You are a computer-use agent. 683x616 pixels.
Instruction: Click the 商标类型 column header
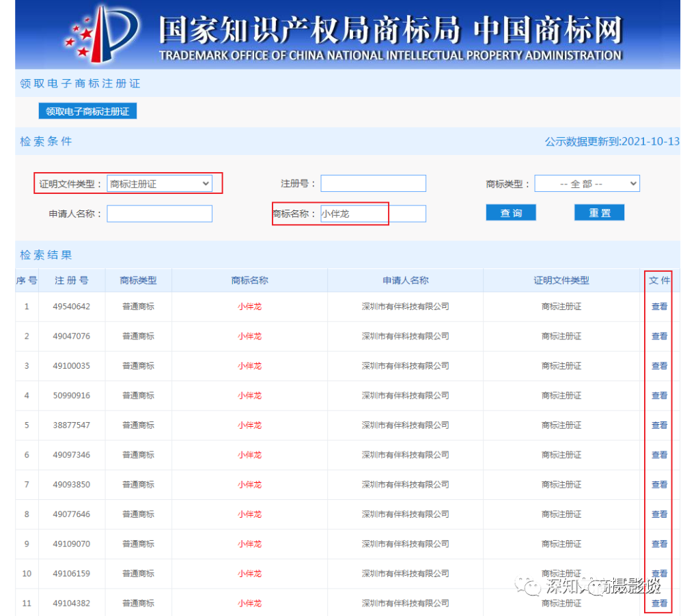138,280
